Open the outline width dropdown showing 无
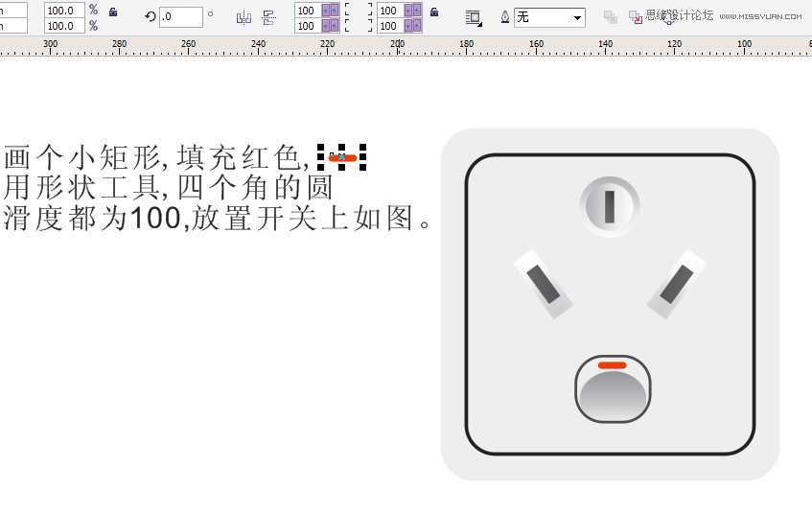Viewport: 812px width, 514px height. (x=549, y=17)
